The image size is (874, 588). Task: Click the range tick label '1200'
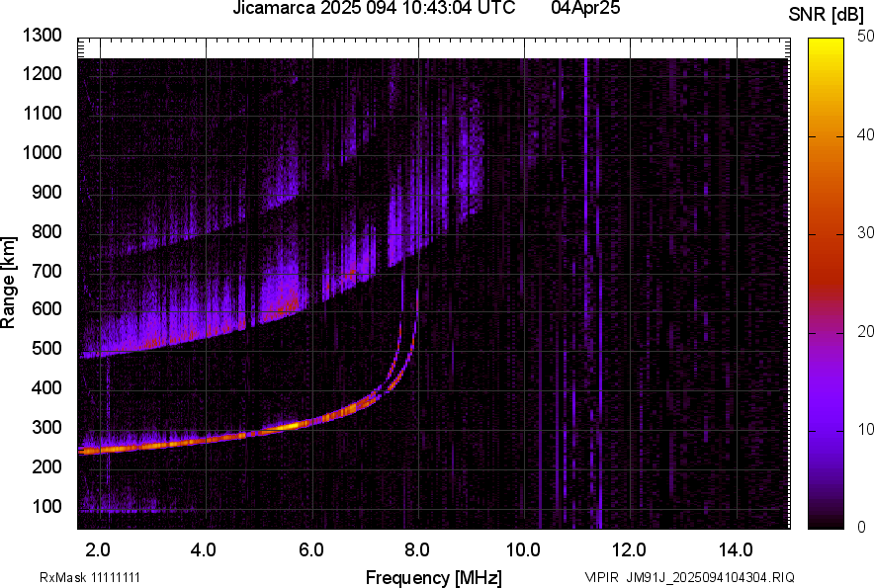[x=43, y=73]
